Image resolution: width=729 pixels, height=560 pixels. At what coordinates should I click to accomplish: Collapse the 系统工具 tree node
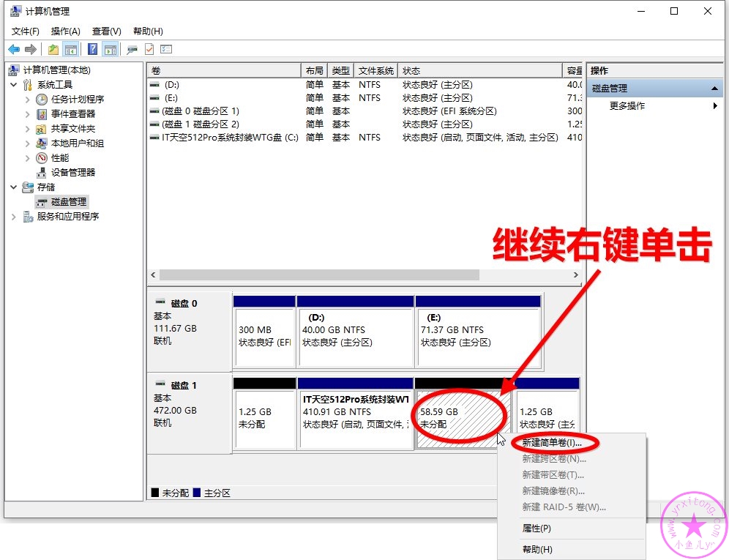coord(13,85)
